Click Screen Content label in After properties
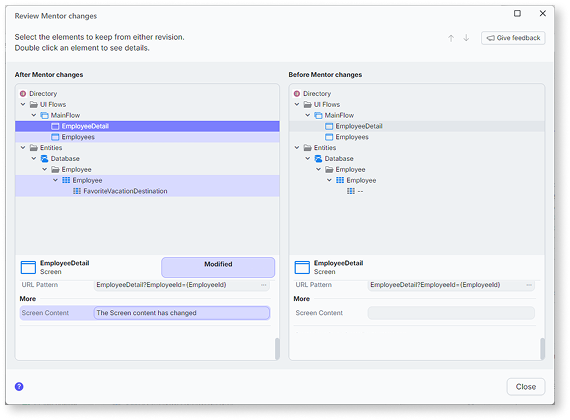This screenshot has width=570, height=420. coord(45,313)
